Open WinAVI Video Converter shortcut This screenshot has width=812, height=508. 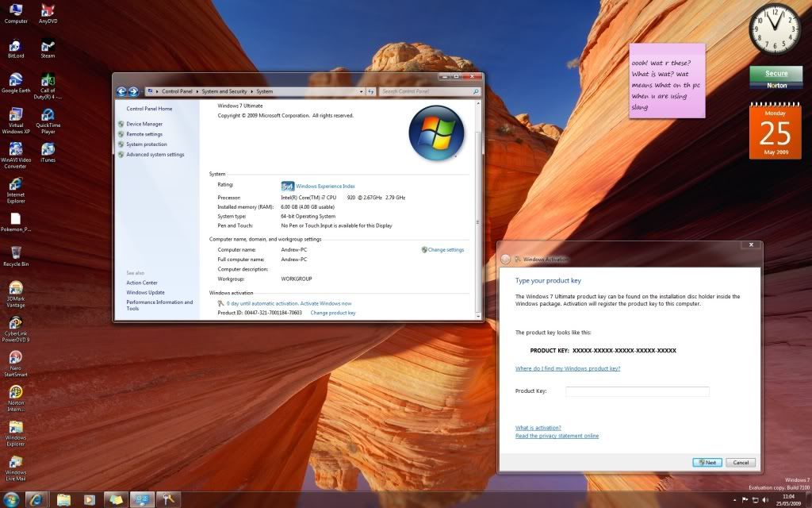(16, 156)
